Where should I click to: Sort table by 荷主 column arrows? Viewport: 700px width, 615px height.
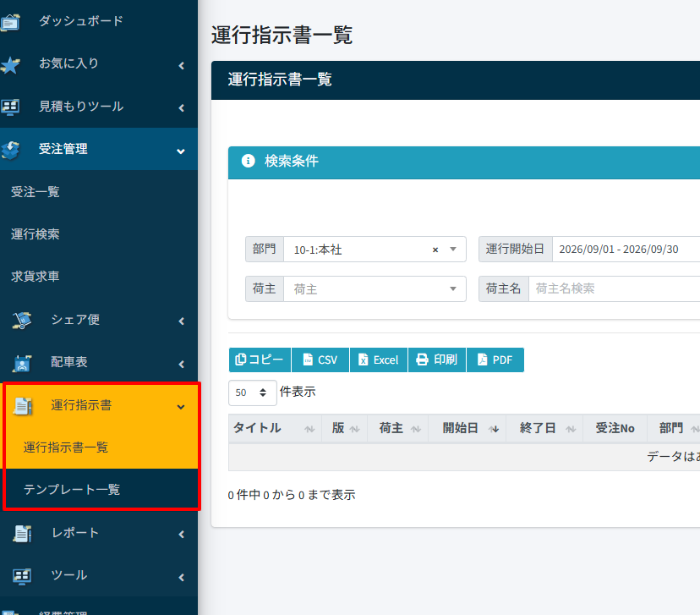pos(416,429)
